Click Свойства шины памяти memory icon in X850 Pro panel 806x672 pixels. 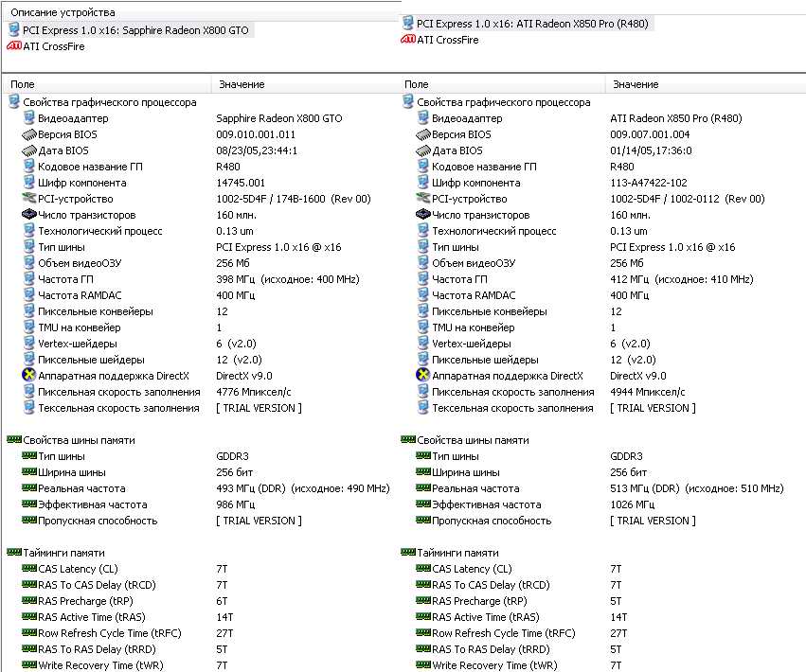(x=407, y=440)
